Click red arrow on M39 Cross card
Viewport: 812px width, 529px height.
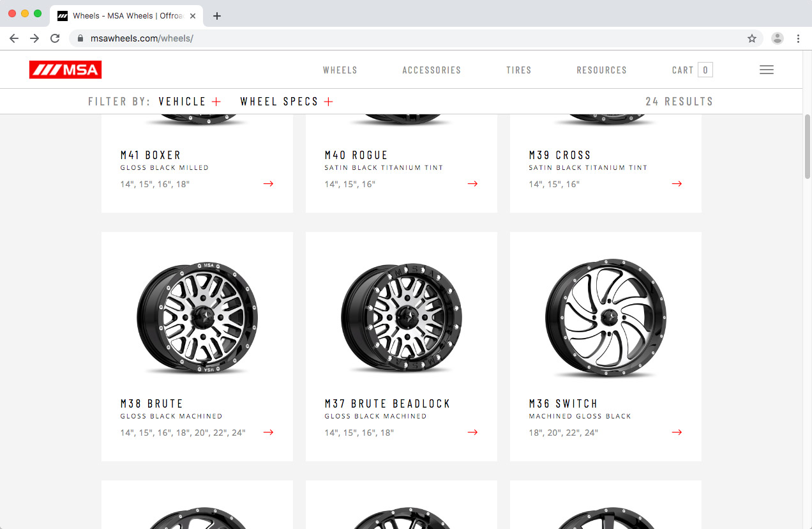click(677, 184)
